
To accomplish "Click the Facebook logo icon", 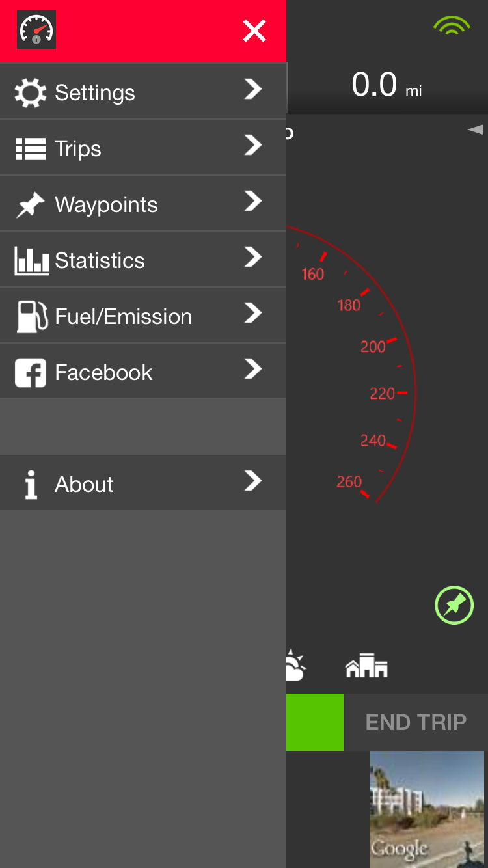I will point(31,373).
